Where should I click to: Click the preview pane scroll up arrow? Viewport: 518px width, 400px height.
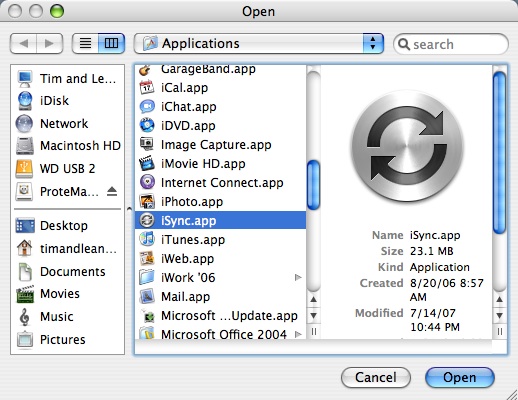tap(499, 299)
